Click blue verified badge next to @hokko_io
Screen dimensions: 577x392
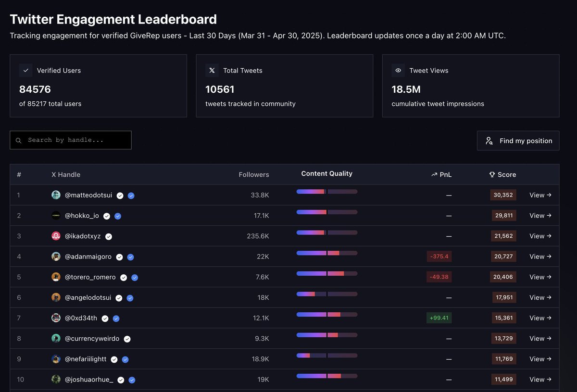point(118,216)
